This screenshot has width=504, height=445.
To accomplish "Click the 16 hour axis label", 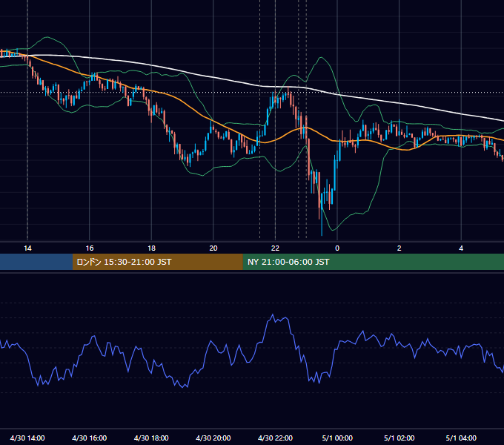I will pos(90,248).
